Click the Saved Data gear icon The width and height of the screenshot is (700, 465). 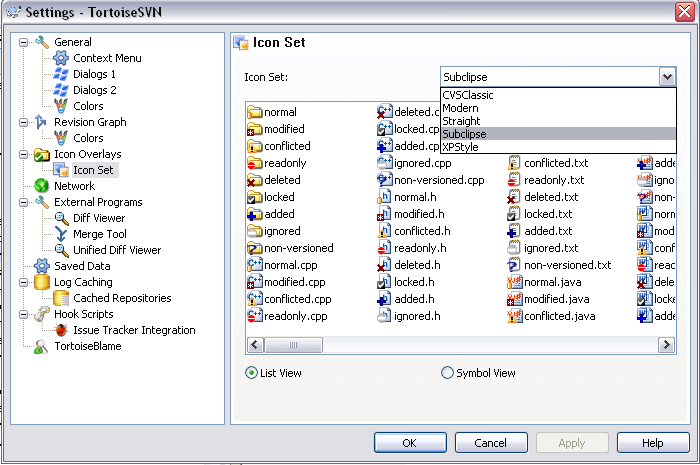[x=42, y=266]
